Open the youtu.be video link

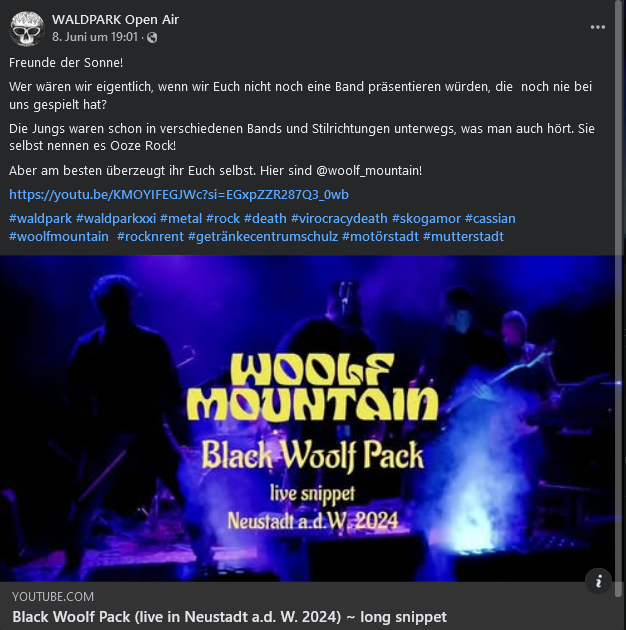(x=179, y=194)
